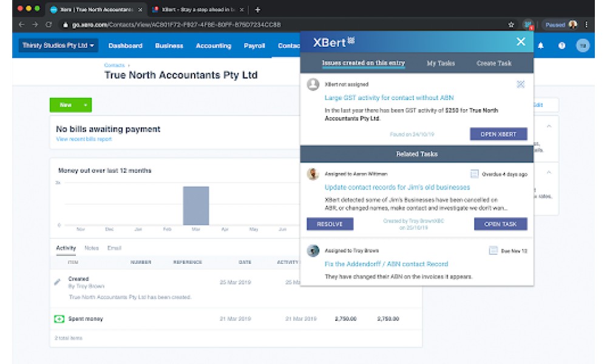607x364 pixels.
Task: Open View recent bills report link
Action: point(84,139)
